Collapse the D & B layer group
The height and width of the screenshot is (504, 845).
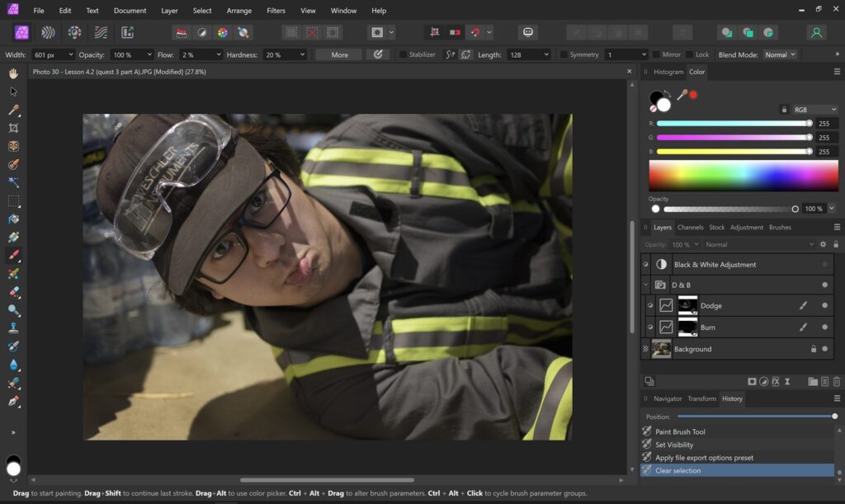point(646,285)
